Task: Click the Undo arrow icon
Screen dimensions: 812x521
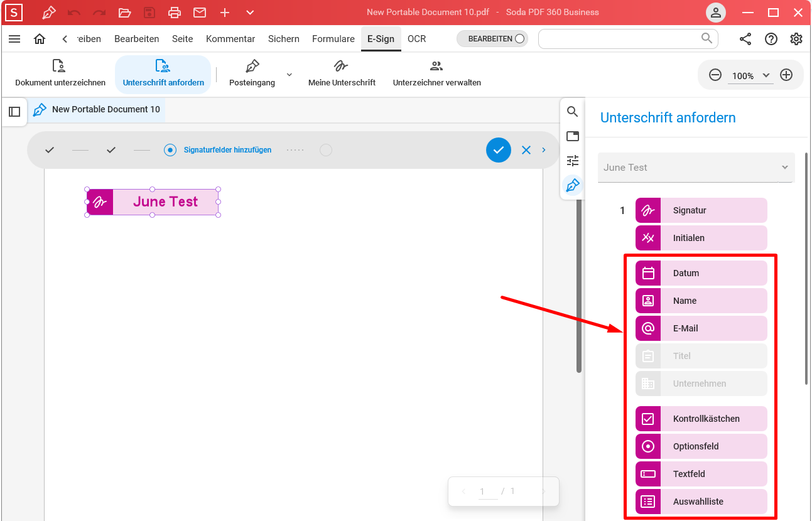Action: [74, 13]
